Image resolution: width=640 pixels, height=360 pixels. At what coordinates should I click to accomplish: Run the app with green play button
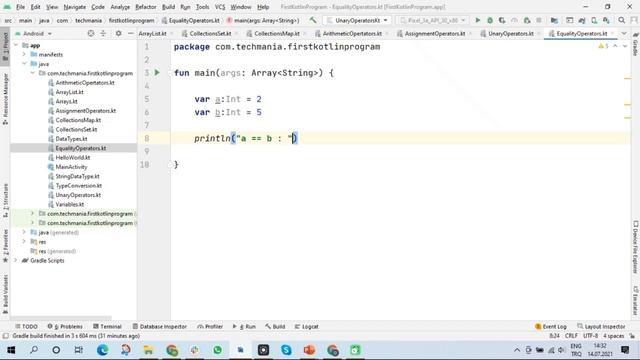coord(478,20)
